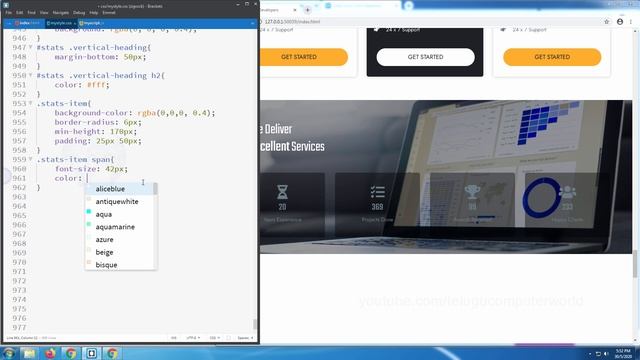The image size is (640, 360).
Task: Collapse the .stats-item span rule at line 959
Action: (30, 159)
